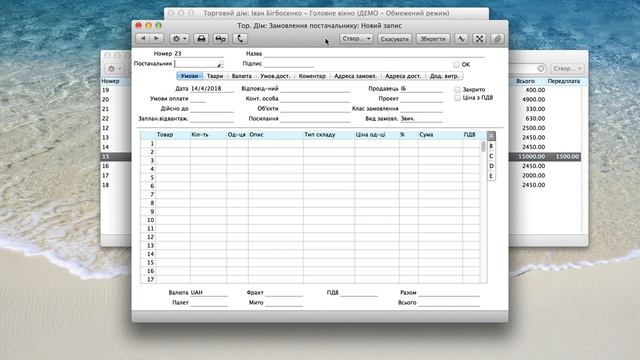
Task: Go to next record arrow
Action: point(157,38)
